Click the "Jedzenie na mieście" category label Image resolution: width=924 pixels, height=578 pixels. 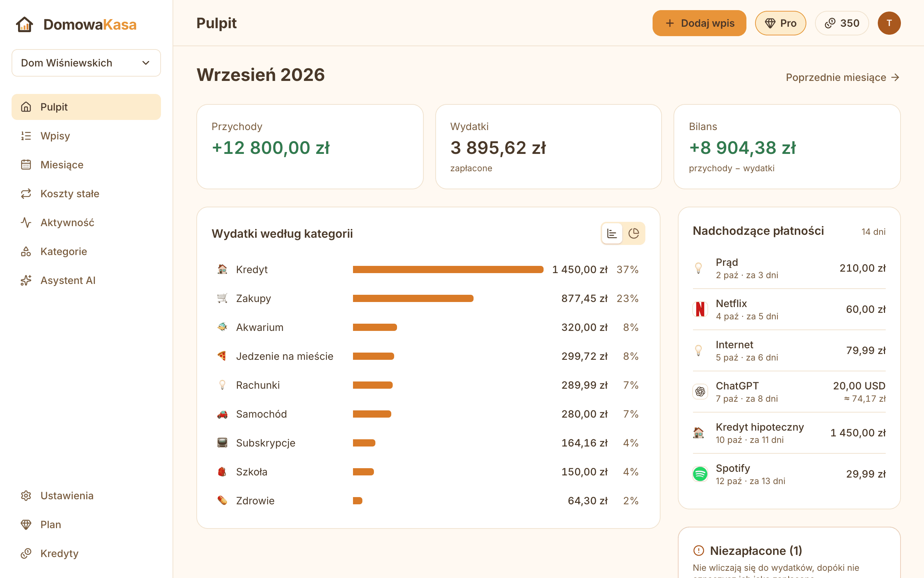point(284,356)
